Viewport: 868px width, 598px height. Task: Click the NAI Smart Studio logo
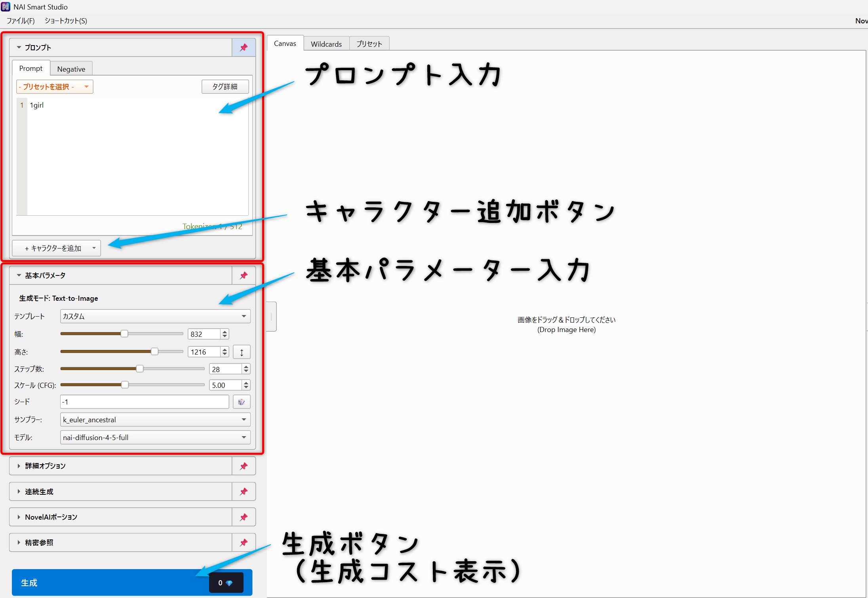pyautogui.click(x=6, y=6)
